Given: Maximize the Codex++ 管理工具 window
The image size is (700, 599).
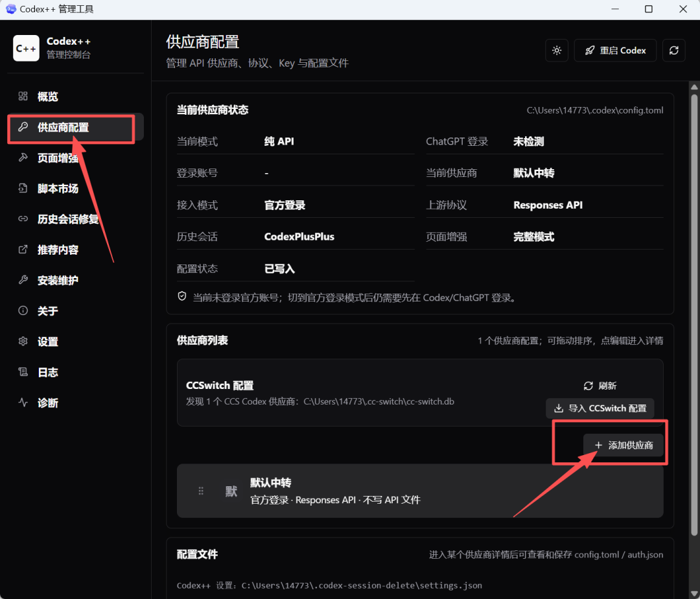Looking at the screenshot, I should point(649,9).
